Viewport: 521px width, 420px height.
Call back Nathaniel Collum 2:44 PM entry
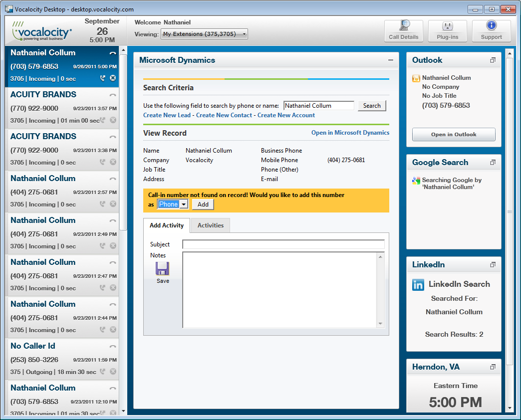click(103, 329)
